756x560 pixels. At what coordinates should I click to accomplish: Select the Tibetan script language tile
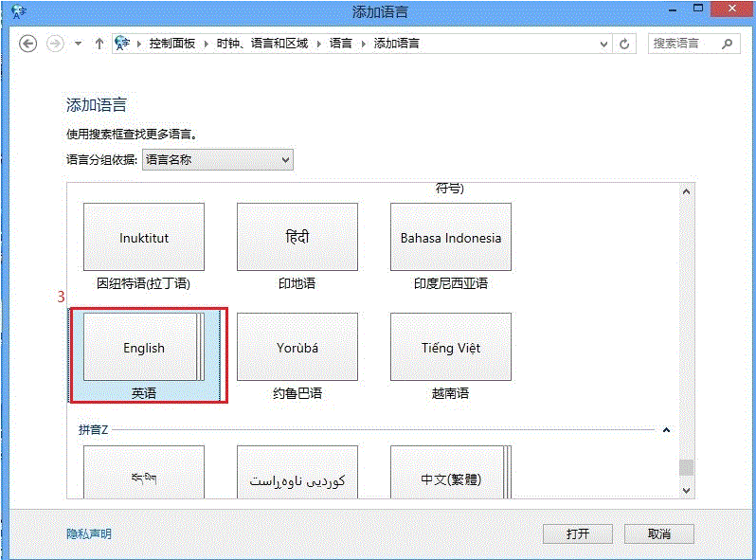(144, 472)
